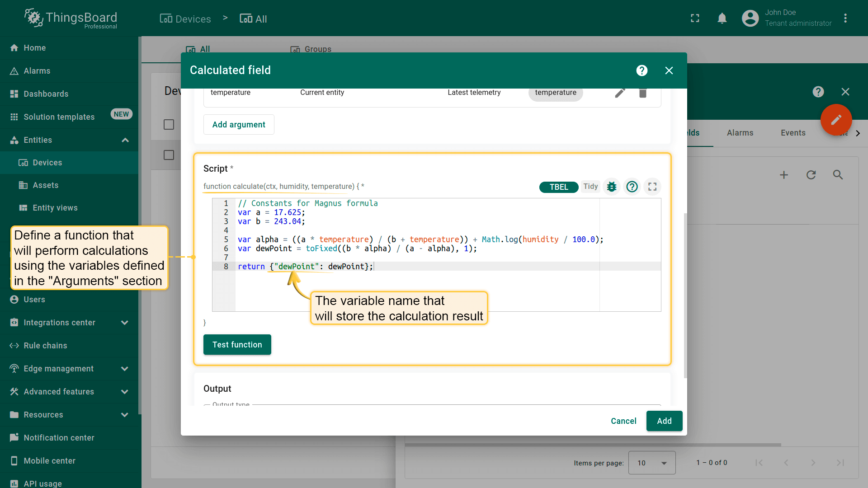Delete the temperature argument with trash icon
Screen dimensions: 868x488
click(x=642, y=93)
